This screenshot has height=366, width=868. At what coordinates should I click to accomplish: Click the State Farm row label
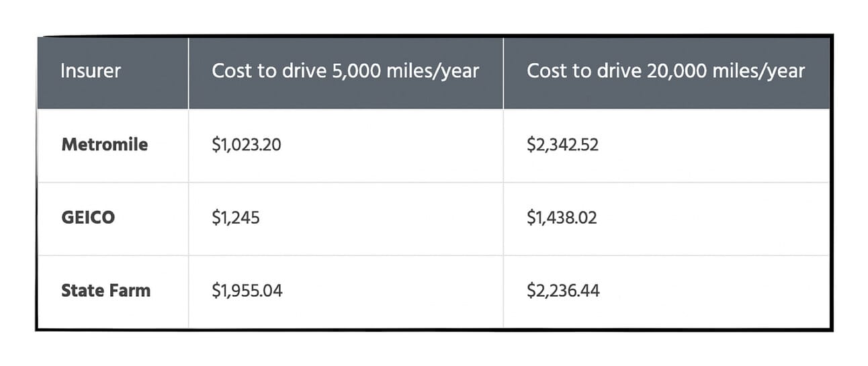[x=105, y=291]
